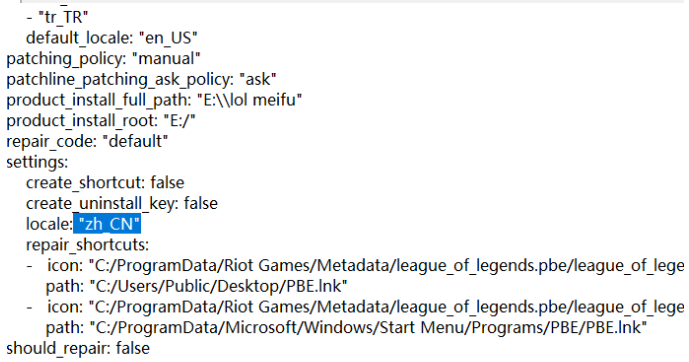The width and height of the screenshot is (689, 362).
Task: Click the create_uninstall_key false value
Action: coord(201,203)
